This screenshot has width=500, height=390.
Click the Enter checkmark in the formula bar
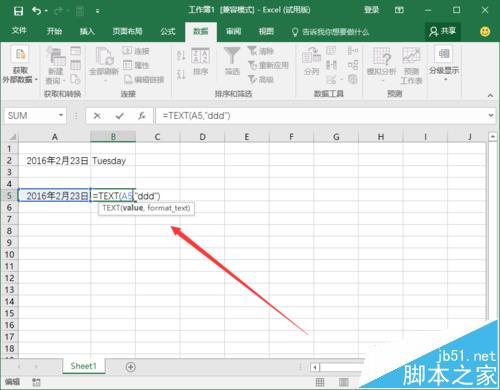coord(120,116)
